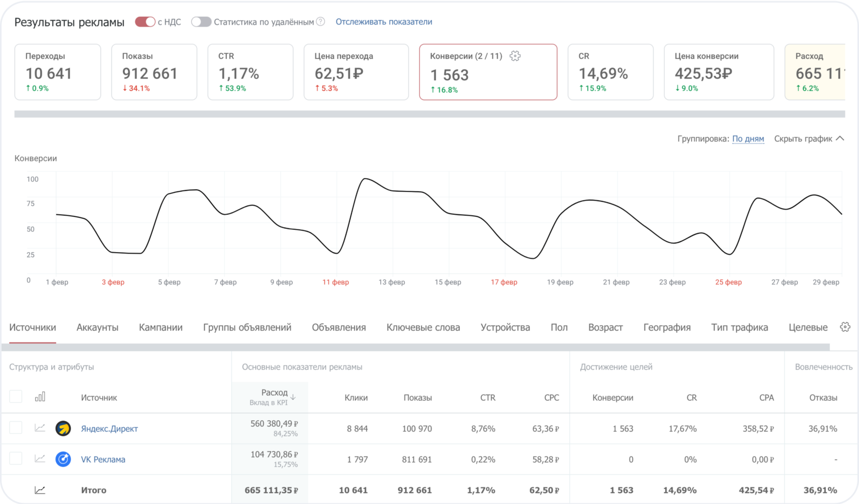Check the select-all checkbox in header
The width and height of the screenshot is (859, 504).
[16, 397]
